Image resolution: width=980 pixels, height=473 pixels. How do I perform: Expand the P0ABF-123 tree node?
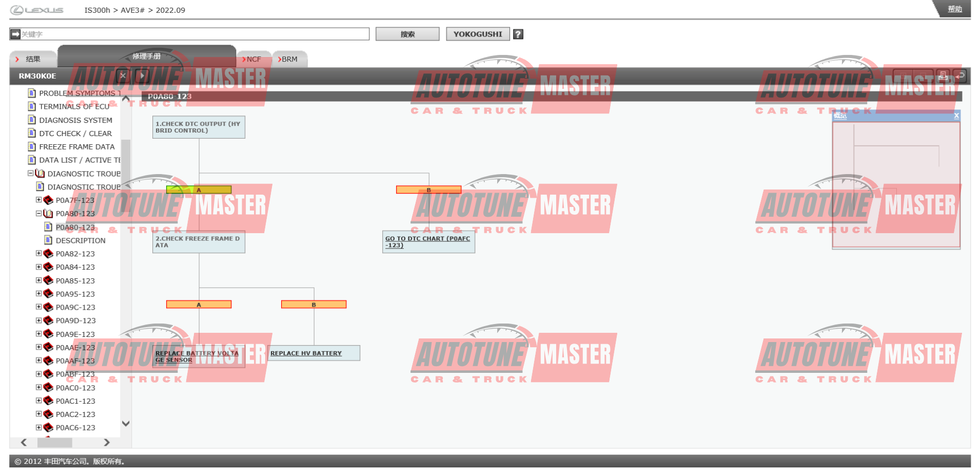pyautogui.click(x=38, y=374)
